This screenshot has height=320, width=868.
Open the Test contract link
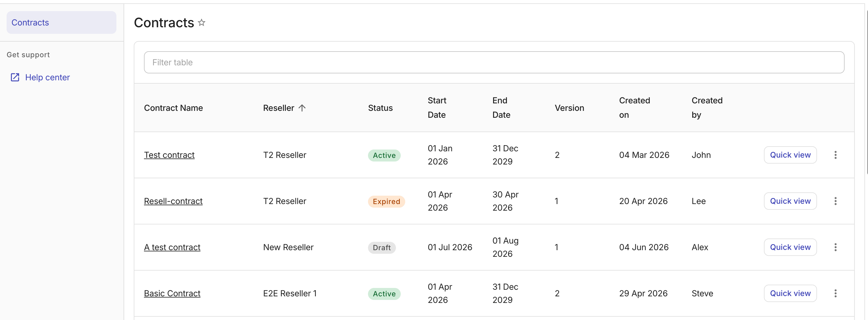(169, 155)
